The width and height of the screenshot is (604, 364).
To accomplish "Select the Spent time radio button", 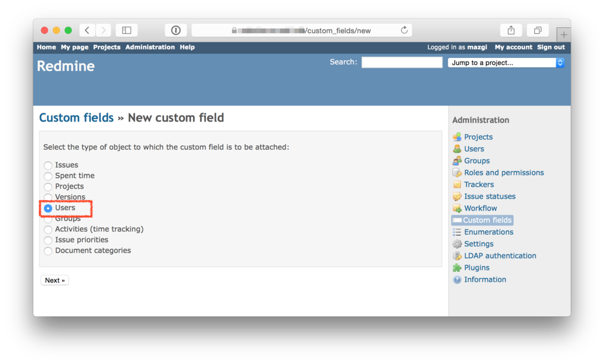I will pyautogui.click(x=48, y=176).
